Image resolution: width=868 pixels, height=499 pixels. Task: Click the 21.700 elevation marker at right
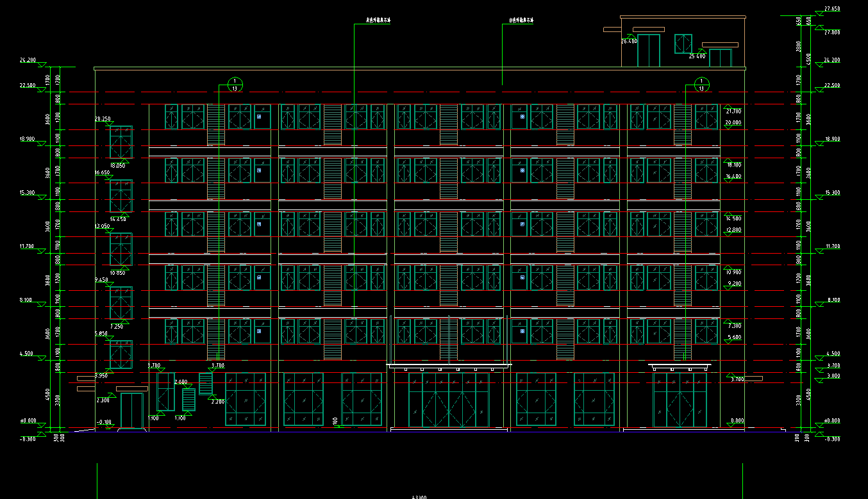click(x=733, y=111)
